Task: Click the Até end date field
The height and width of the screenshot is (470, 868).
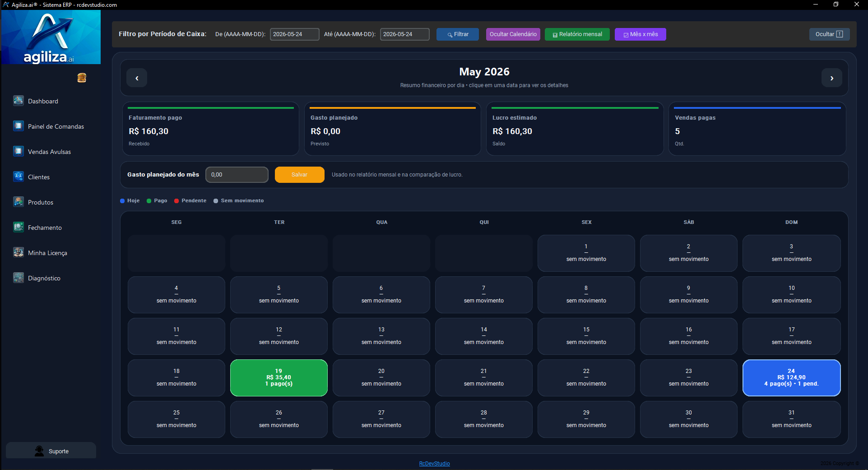Action: [405, 34]
